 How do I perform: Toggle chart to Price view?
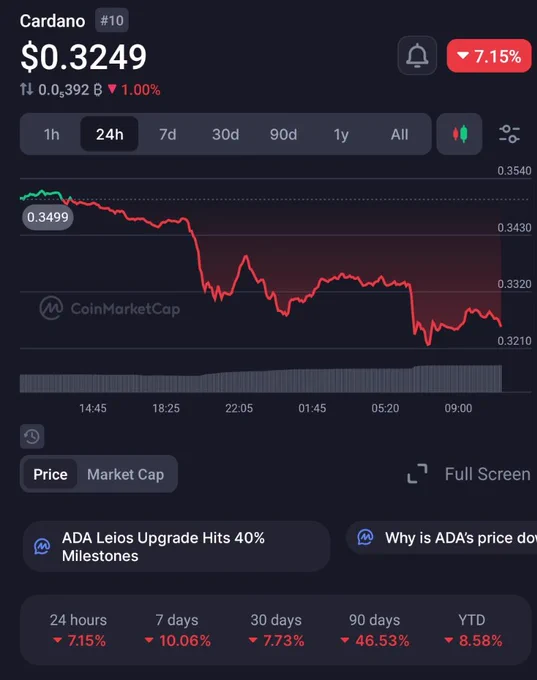(50, 474)
